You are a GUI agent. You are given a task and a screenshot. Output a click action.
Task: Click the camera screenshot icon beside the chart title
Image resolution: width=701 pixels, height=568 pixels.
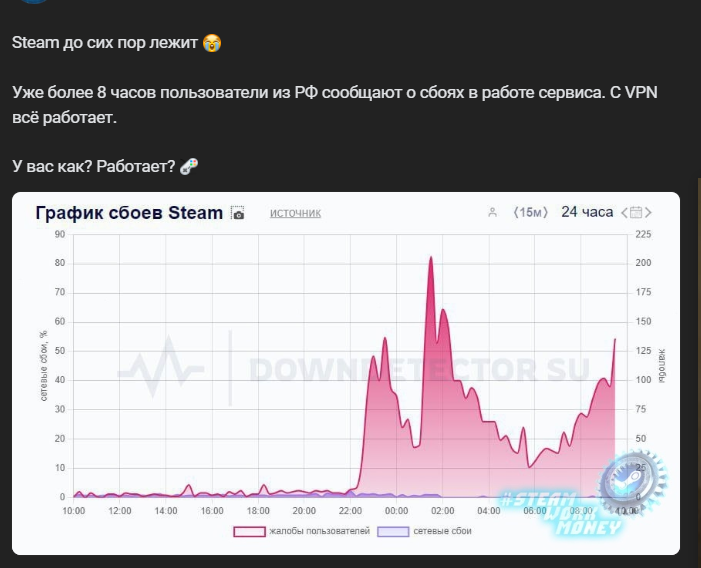[237, 213]
